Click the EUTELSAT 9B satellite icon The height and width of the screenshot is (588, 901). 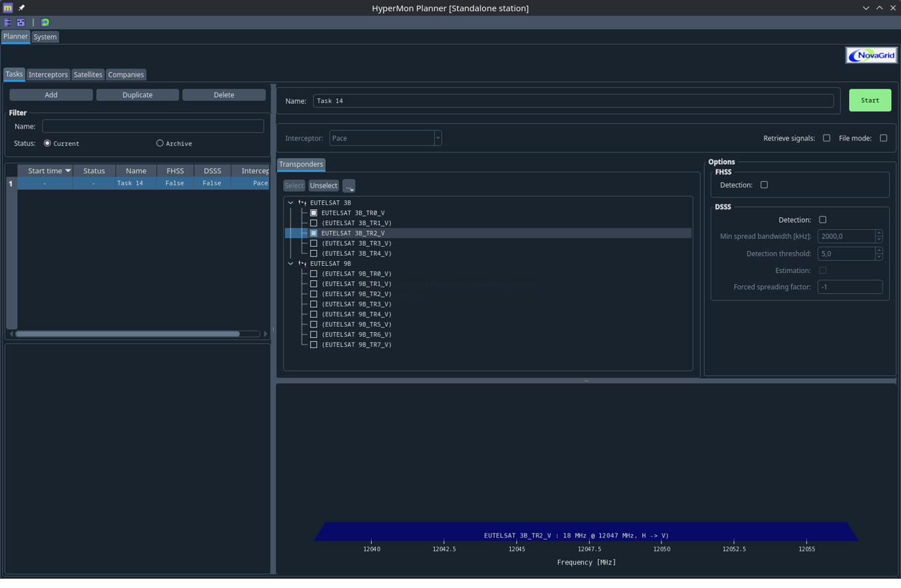(302, 263)
